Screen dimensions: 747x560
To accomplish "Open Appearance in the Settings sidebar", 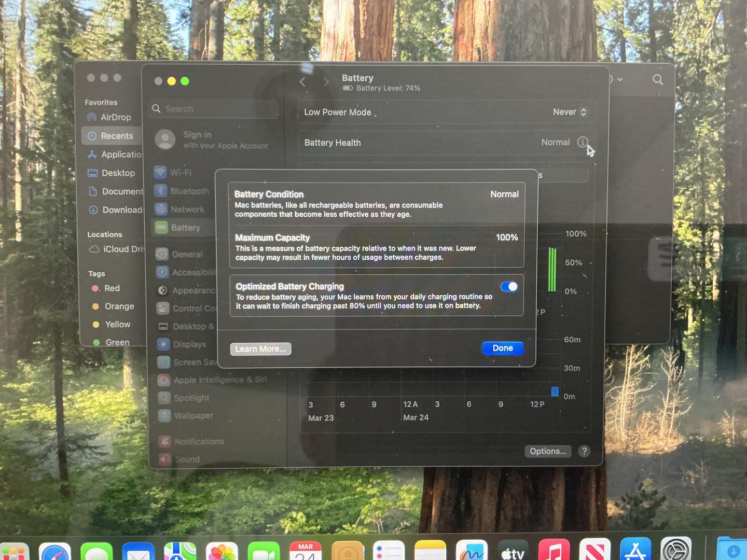I will pyautogui.click(x=185, y=290).
